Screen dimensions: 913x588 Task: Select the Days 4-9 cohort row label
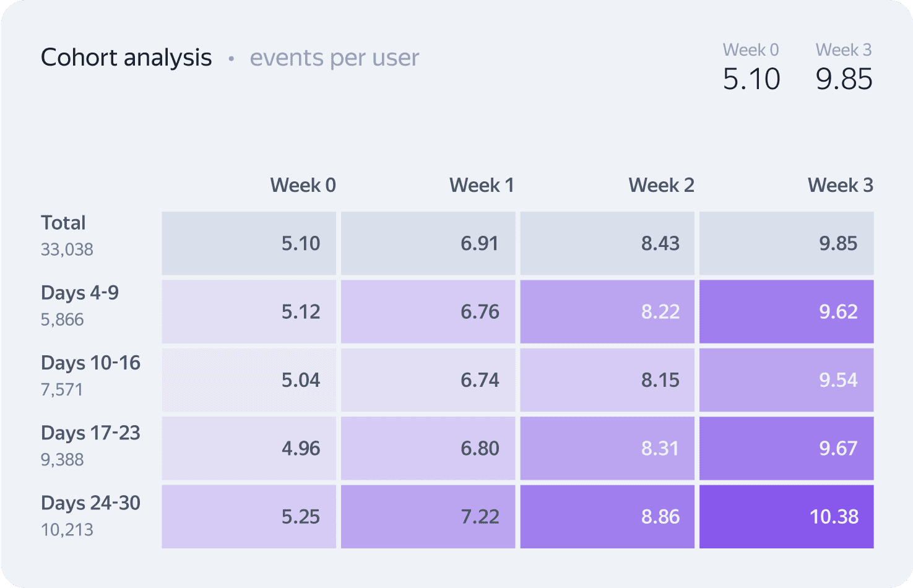pyautogui.click(x=80, y=293)
